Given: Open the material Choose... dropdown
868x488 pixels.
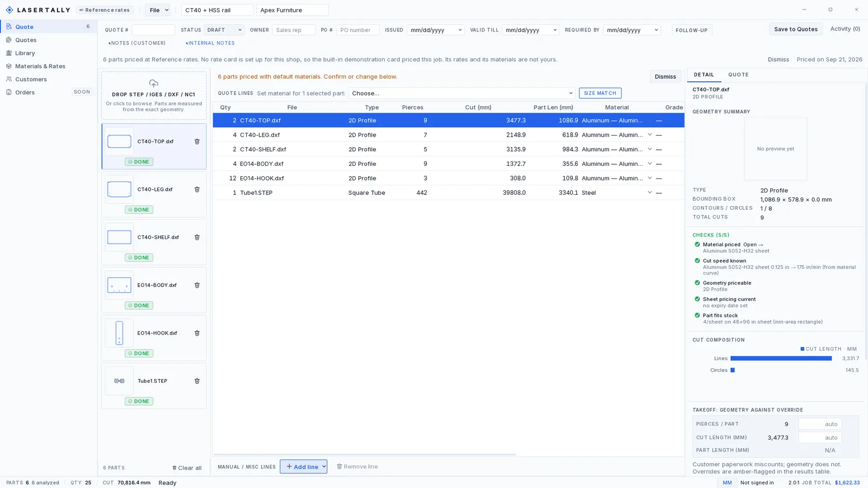Looking at the screenshot, I should tap(462, 93).
